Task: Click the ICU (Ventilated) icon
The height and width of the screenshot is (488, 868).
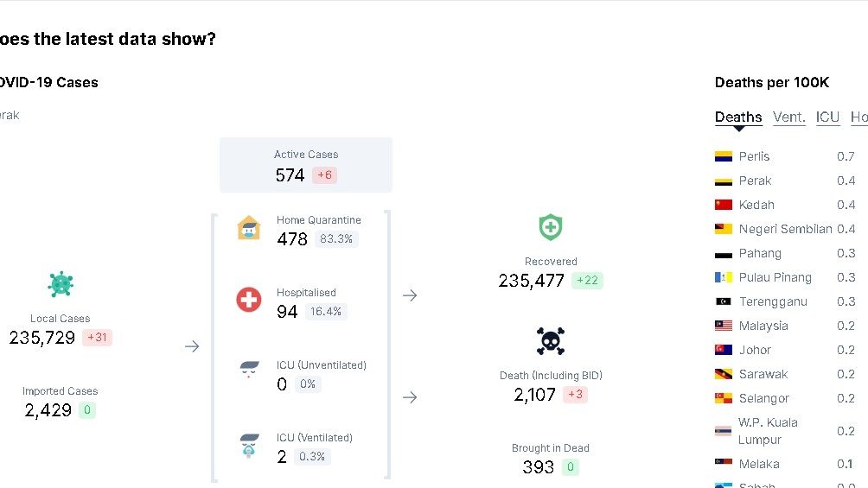Action: 249,445
